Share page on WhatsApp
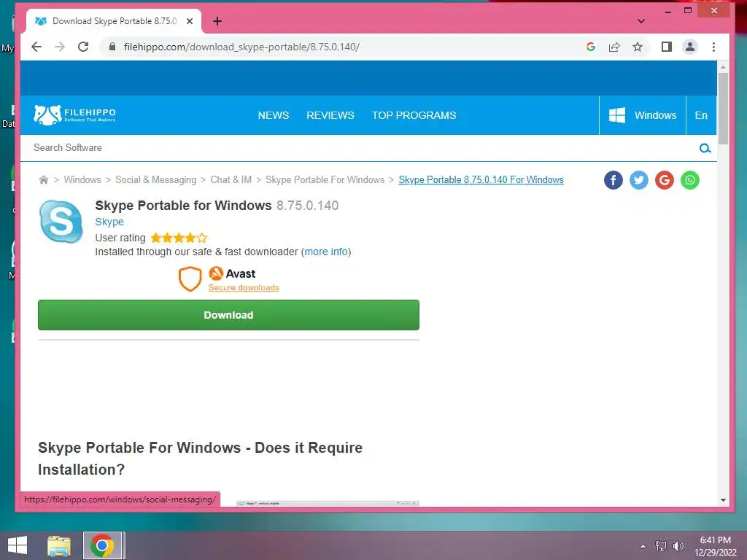This screenshot has width=747, height=560. pos(690,180)
